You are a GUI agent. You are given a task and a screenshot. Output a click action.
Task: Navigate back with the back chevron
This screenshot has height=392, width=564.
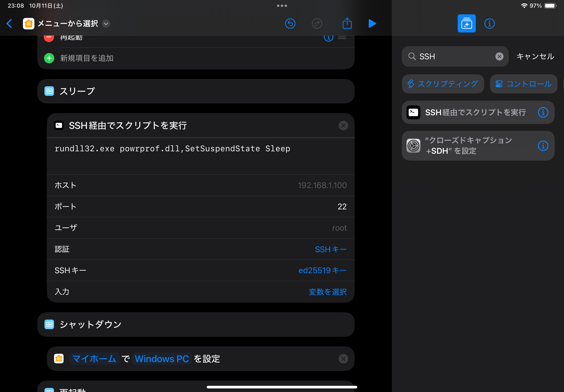[10, 24]
